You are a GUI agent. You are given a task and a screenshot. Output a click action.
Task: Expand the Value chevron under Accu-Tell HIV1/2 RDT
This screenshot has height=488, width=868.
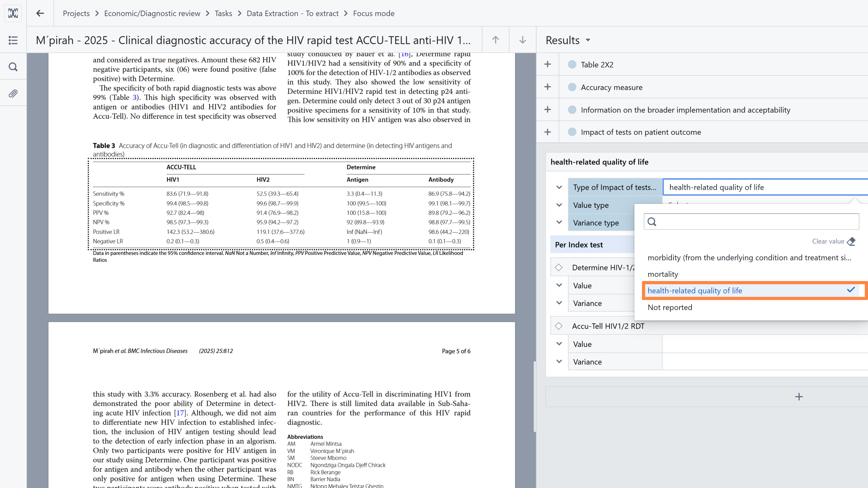tap(559, 344)
